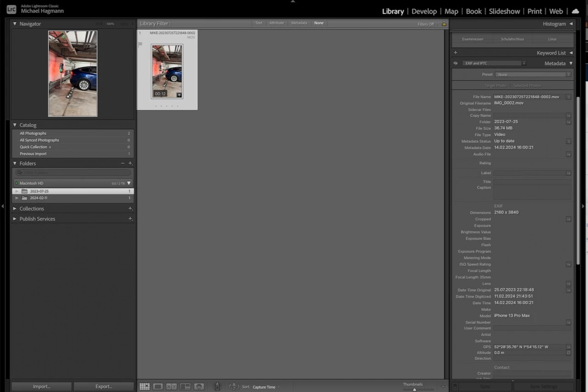This screenshot has width=588, height=392.
Task: Switch to Loupe view in toolbar
Action: [158, 386]
